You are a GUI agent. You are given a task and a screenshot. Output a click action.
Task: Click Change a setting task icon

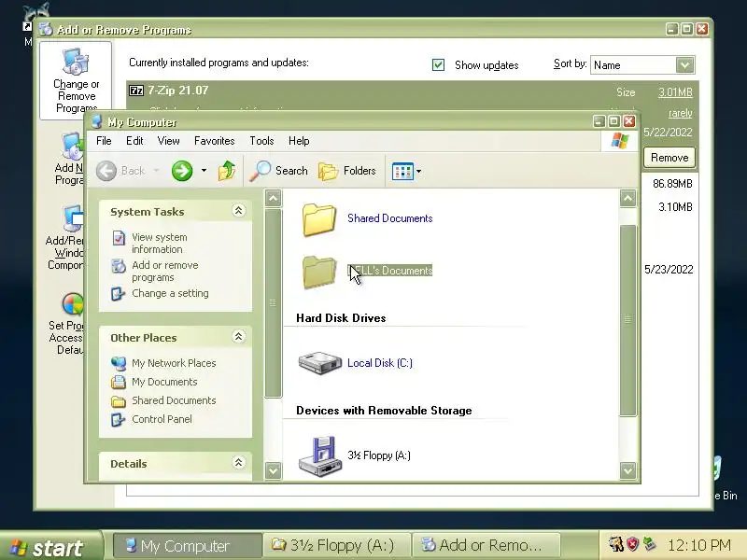pyautogui.click(x=118, y=294)
